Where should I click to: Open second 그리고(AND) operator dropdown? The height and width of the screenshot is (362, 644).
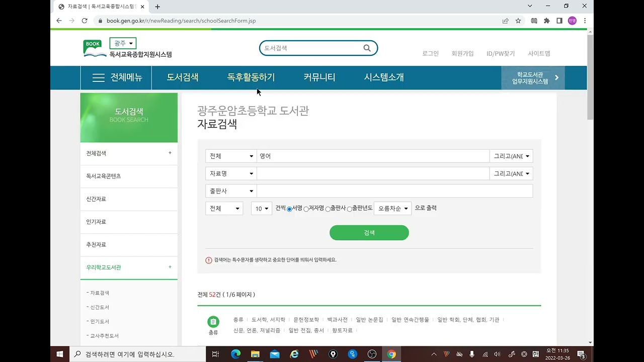pyautogui.click(x=511, y=173)
